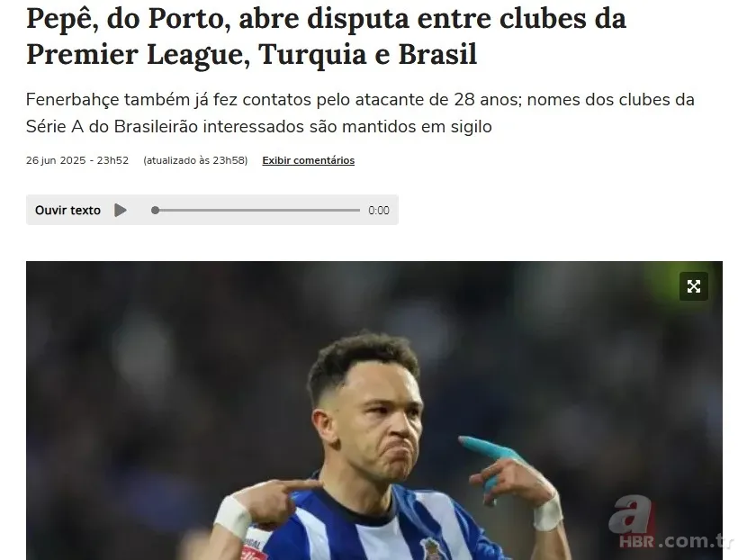Click the audio progress slider handle
Viewport: 738px width, 560px height.
pyautogui.click(x=156, y=210)
